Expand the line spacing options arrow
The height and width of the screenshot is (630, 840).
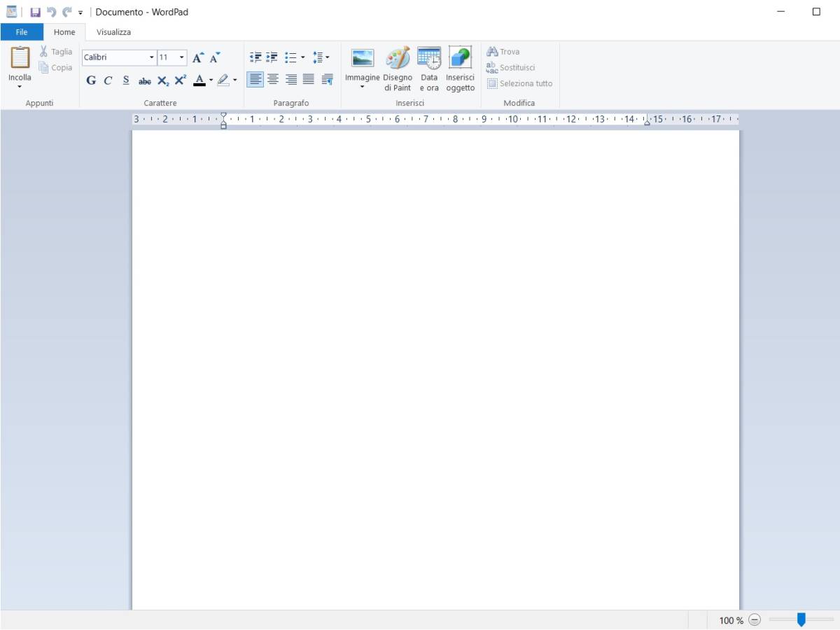coord(327,57)
